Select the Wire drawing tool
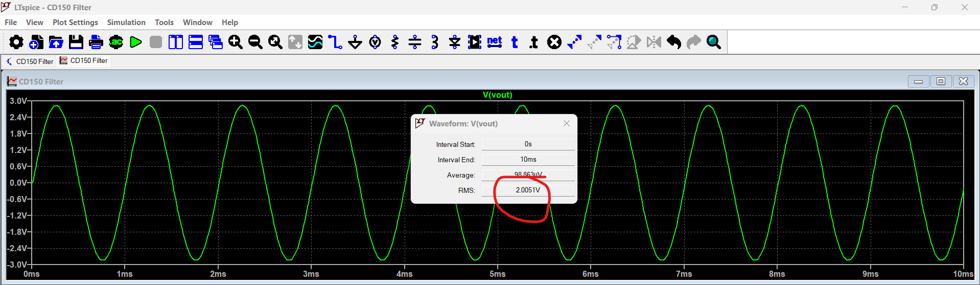This screenshot has width=980, height=285. click(x=335, y=42)
